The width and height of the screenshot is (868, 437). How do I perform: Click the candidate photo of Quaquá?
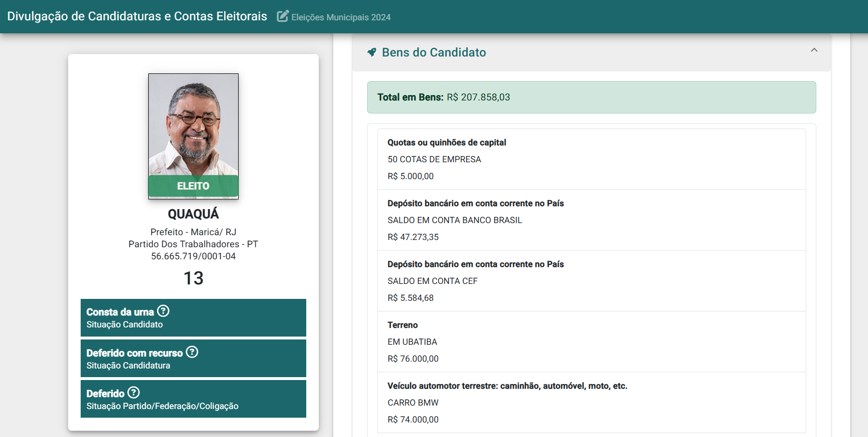coord(193,125)
